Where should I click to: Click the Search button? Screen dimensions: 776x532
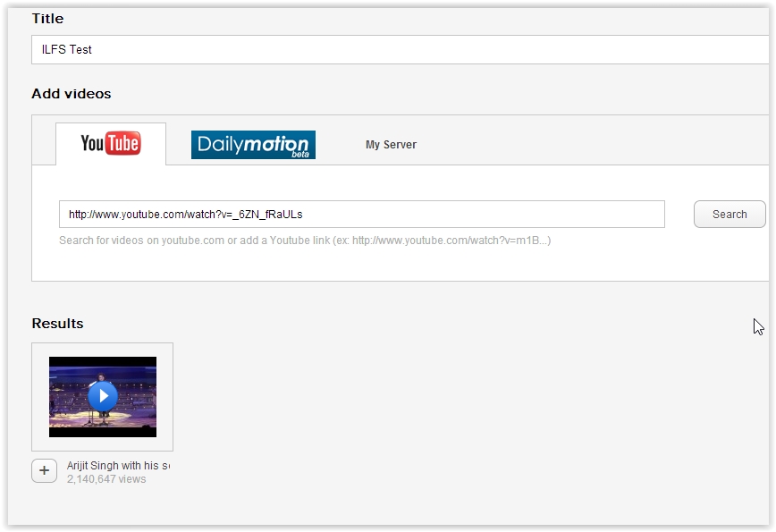(730, 215)
